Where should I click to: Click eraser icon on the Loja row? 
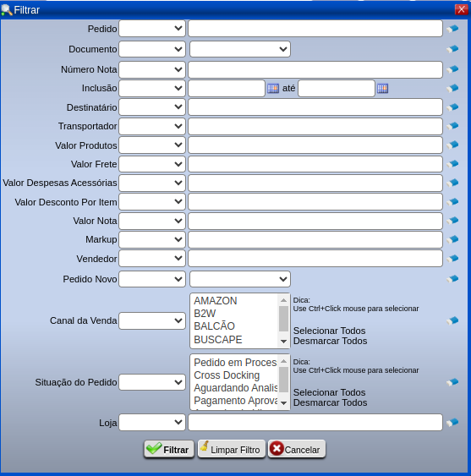[x=452, y=422]
